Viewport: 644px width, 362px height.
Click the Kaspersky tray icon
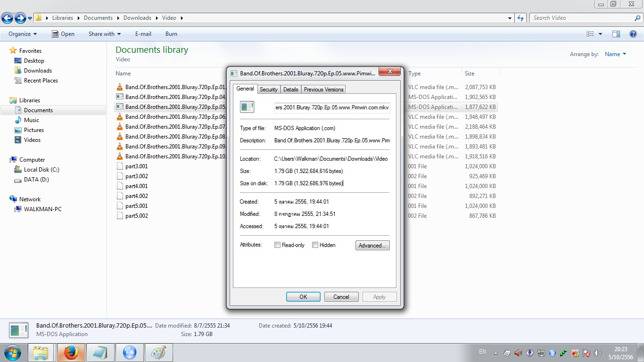575,353
